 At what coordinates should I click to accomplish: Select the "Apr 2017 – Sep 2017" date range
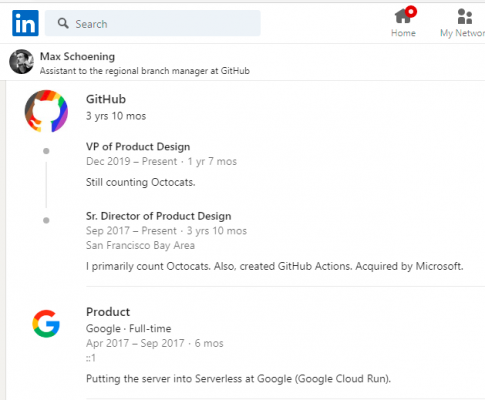[135, 343]
